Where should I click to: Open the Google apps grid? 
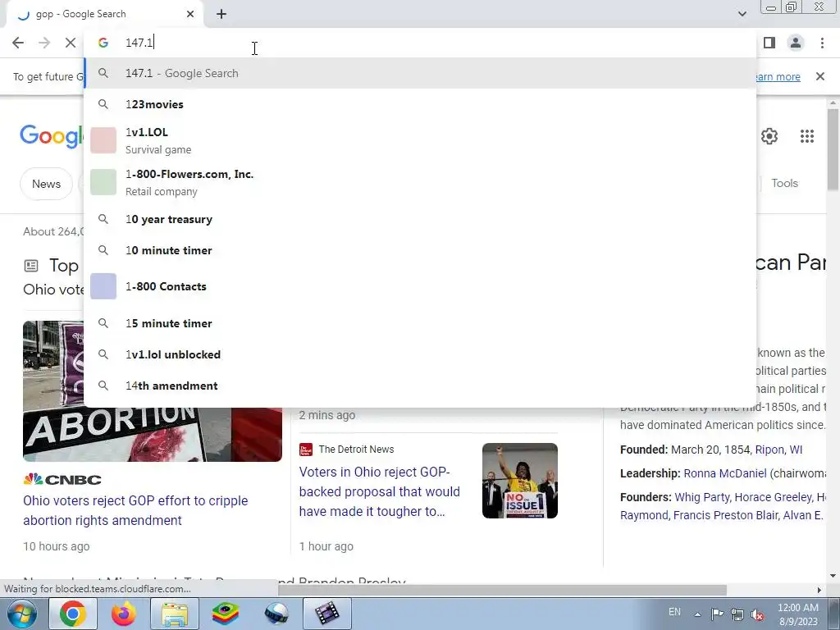[x=807, y=136]
